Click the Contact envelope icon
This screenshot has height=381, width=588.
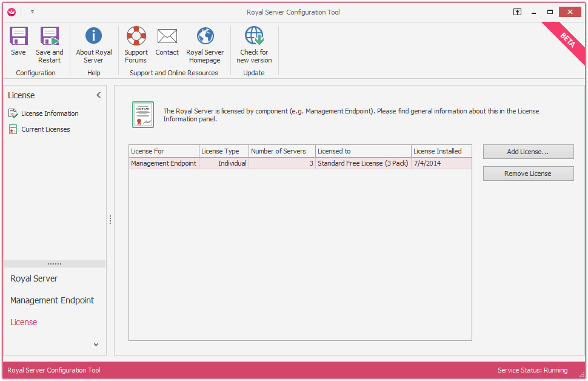click(x=167, y=37)
